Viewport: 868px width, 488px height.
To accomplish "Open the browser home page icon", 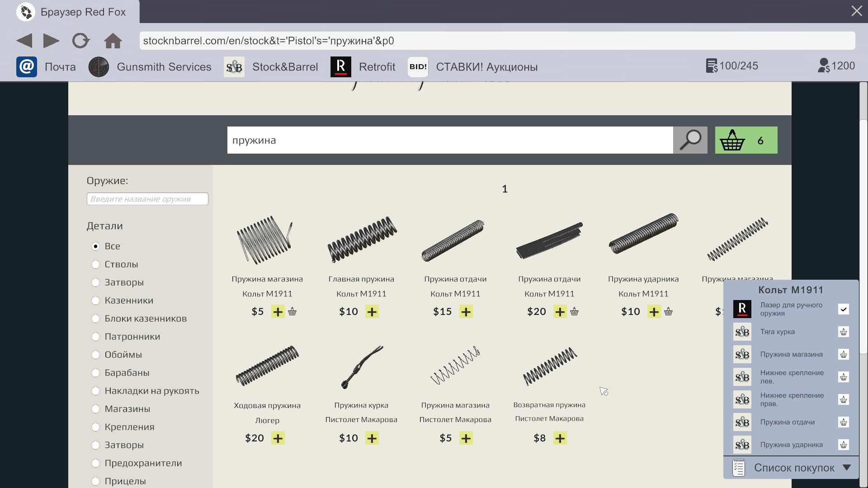I will point(113,41).
